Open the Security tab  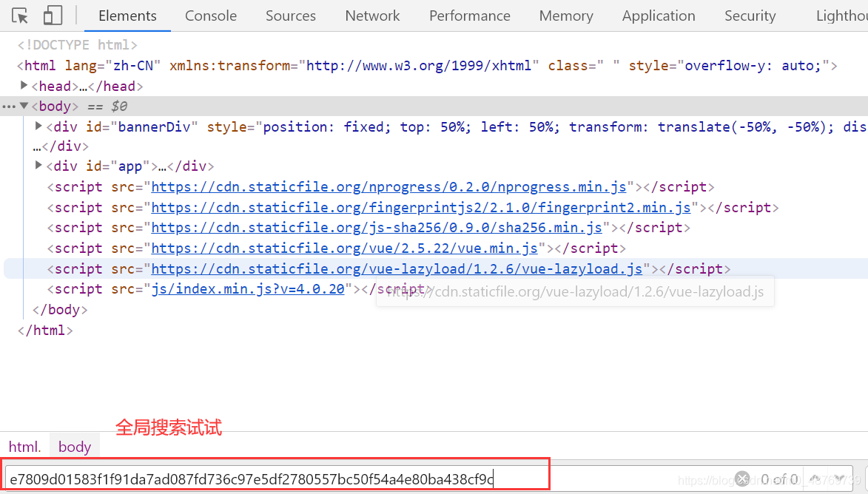click(x=750, y=16)
